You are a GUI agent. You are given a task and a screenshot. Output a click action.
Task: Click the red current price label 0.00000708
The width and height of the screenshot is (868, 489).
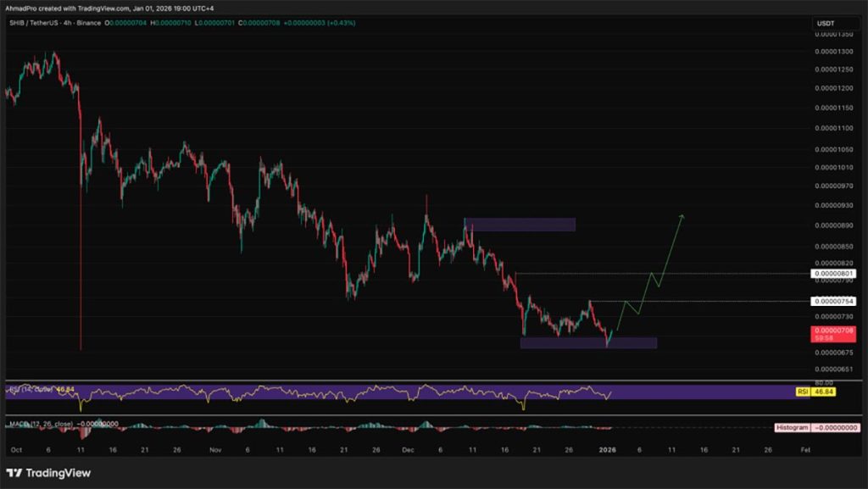pos(832,331)
